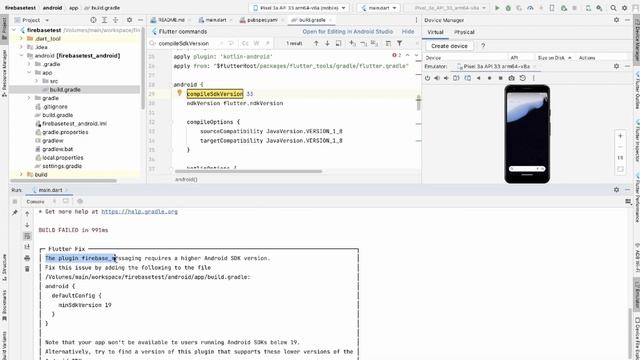The width and height of the screenshot is (640, 360).
Task: Go to next search occurrence arrow
Action: click(x=327, y=43)
